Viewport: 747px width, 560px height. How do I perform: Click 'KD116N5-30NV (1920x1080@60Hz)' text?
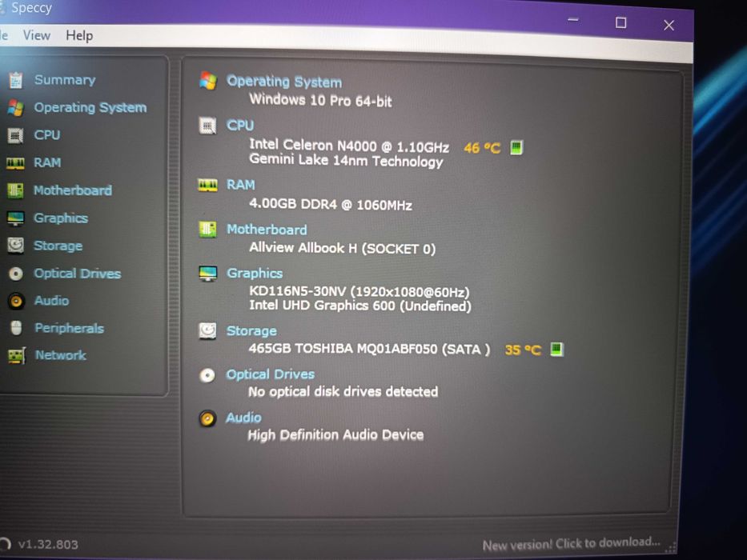click(359, 291)
